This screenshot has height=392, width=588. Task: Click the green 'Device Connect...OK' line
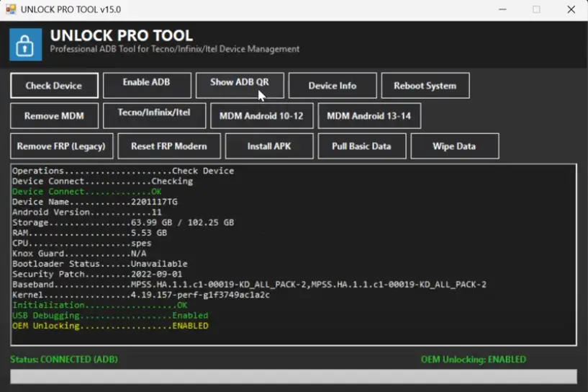(x=87, y=192)
